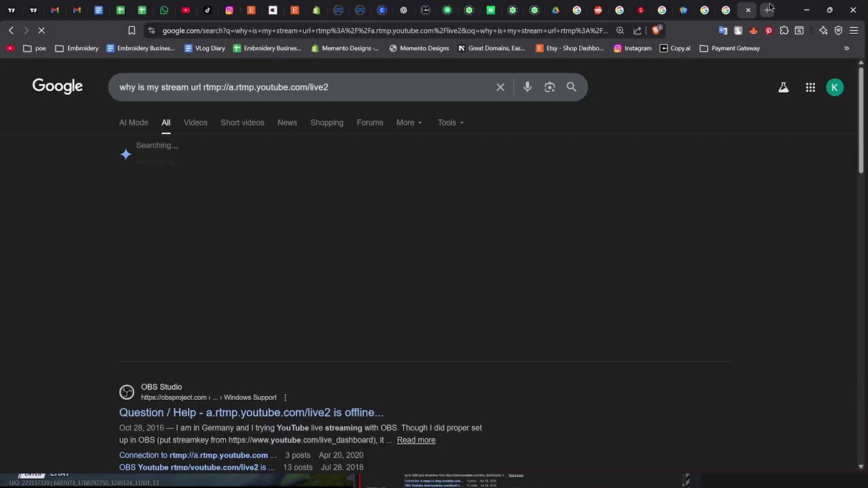This screenshot has height=488, width=868.
Task: Select the All search tab
Action: 165,123
